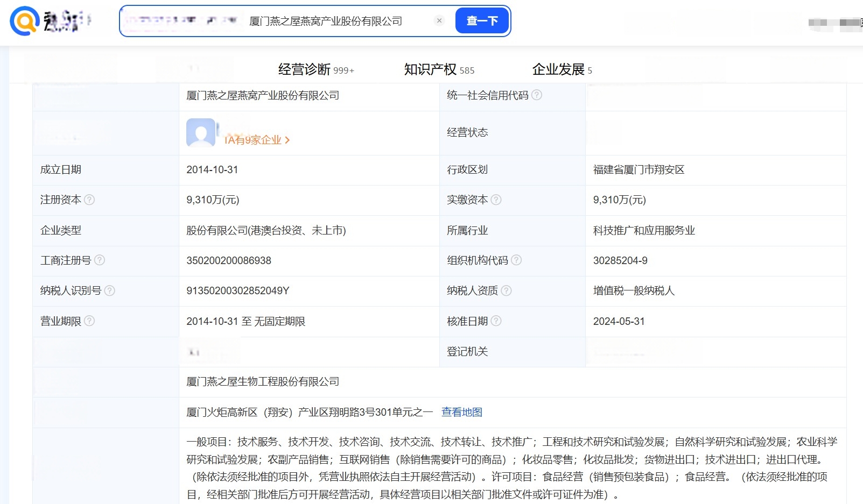Open the 企业发展 tab
This screenshot has width=863, height=504.
pyautogui.click(x=562, y=70)
